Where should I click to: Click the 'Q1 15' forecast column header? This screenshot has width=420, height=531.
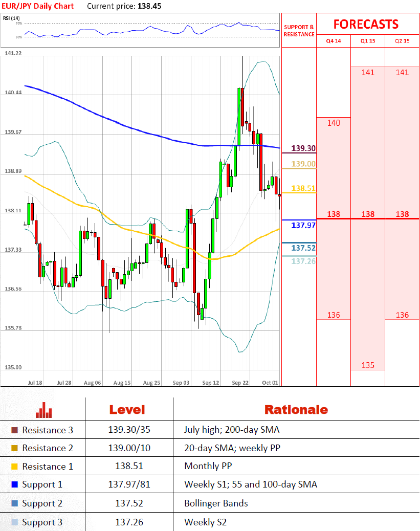coord(368,41)
